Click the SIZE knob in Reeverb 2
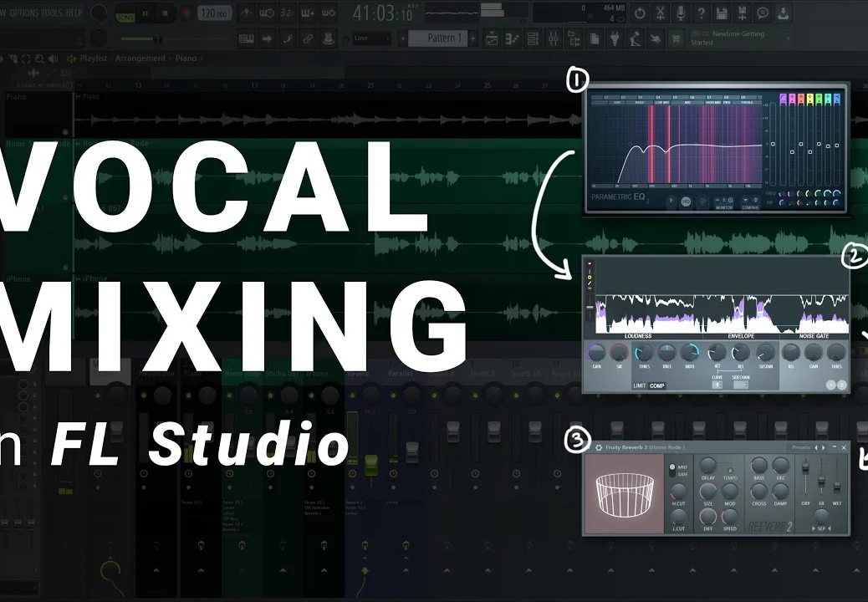Image resolution: width=868 pixels, height=602 pixels. pyautogui.click(x=708, y=492)
